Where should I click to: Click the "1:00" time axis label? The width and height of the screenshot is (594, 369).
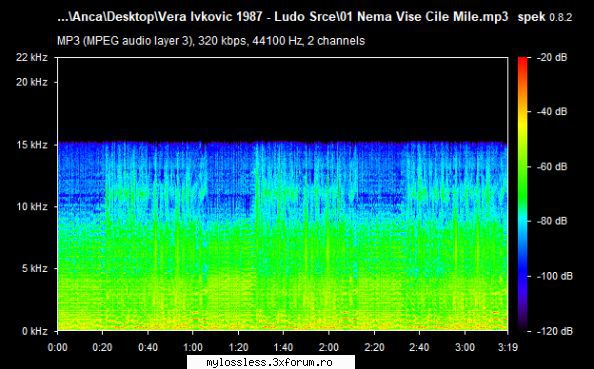(x=193, y=347)
